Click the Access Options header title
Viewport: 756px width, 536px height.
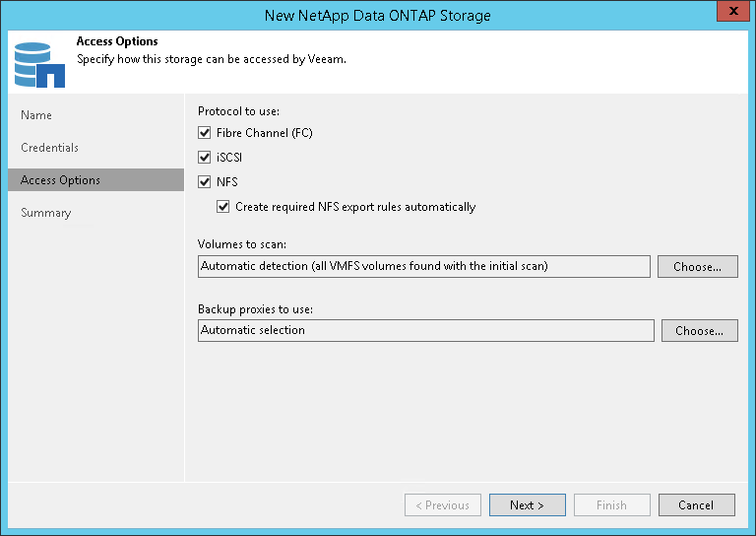click(117, 42)
